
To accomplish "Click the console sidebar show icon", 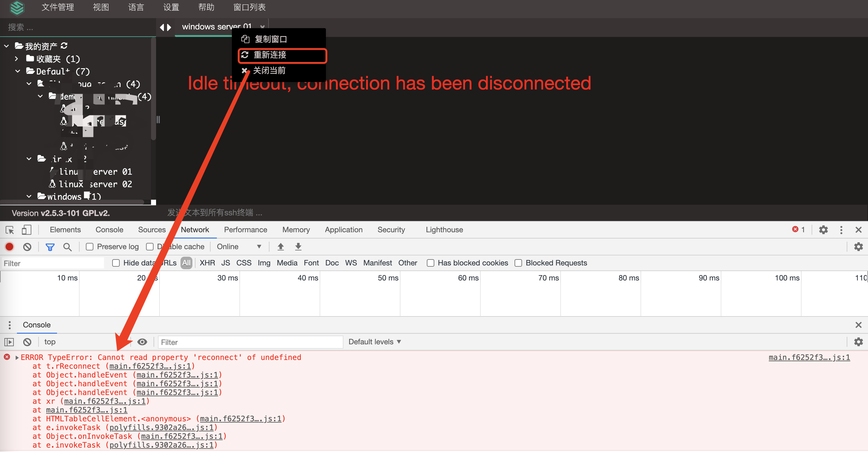I will tap(9, 342).
